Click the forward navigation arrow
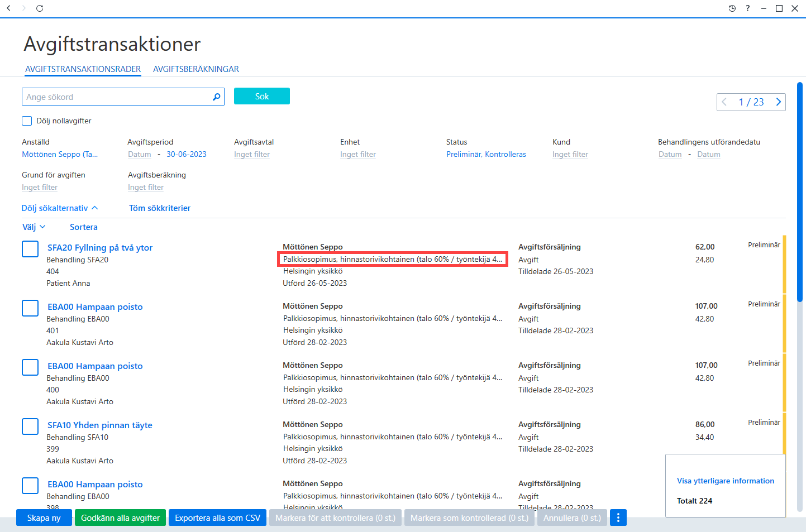 tap(23, 8)
